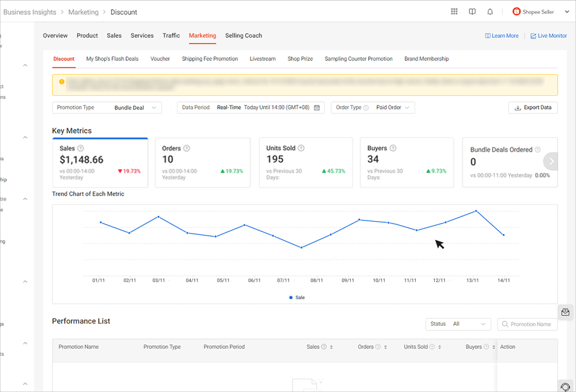Screen dimensions: 576x392
Task: Switch to the Voucher tab
Action: (x=160, y=59)
